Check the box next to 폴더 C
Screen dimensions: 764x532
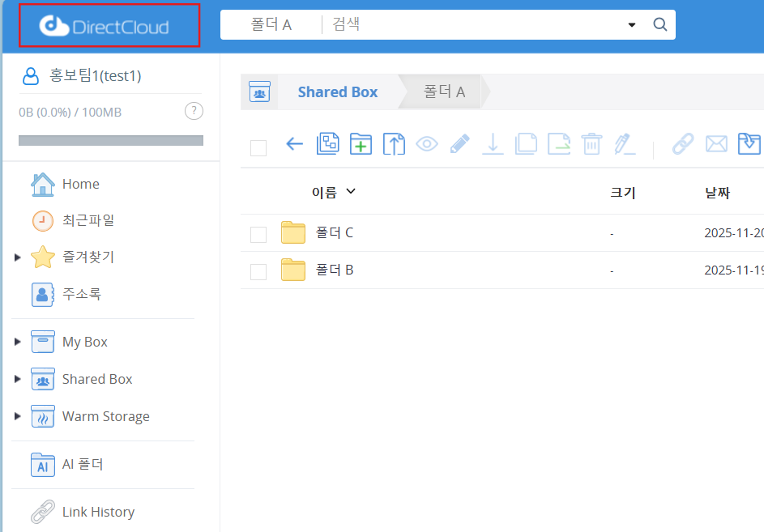(258, 234)
